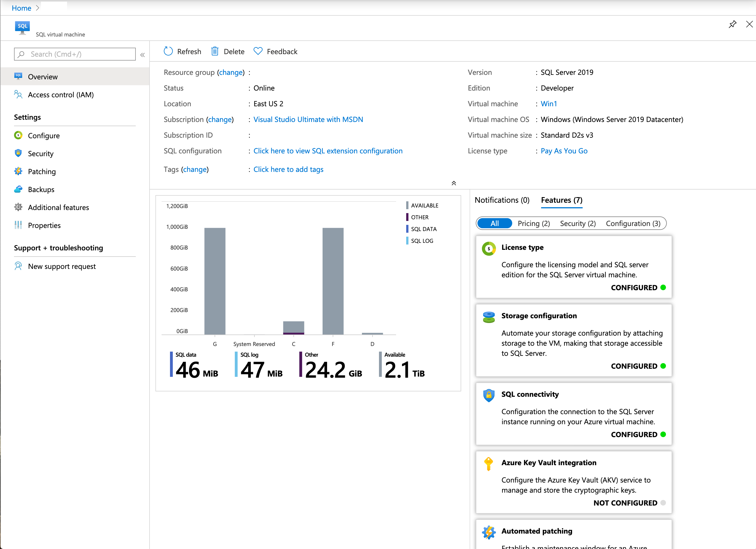Screen dimensions: 756x549
Task: Expand the Properties sidebar item
Action: click(45, 225)
